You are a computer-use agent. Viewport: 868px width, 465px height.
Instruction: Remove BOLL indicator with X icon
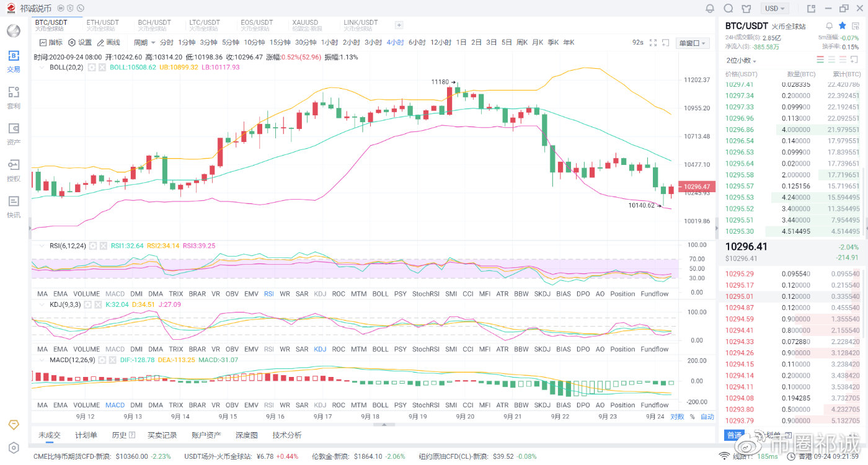102,67
